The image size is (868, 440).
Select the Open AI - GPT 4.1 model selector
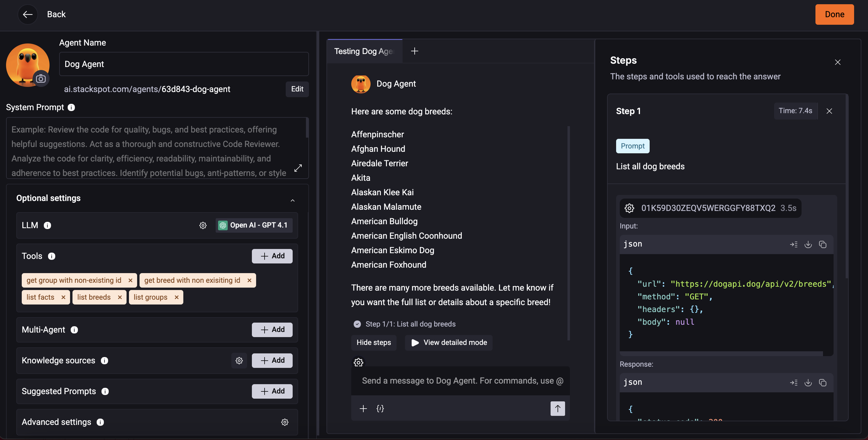[254, 225]
